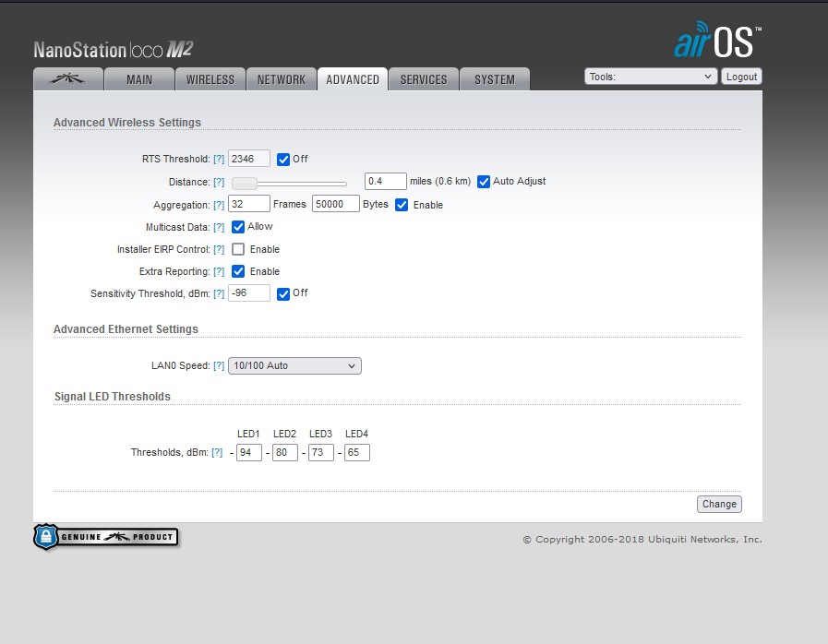Open the Ubiquiti logo tab
The height and width of the screenshot is (644, 828).
68,79
